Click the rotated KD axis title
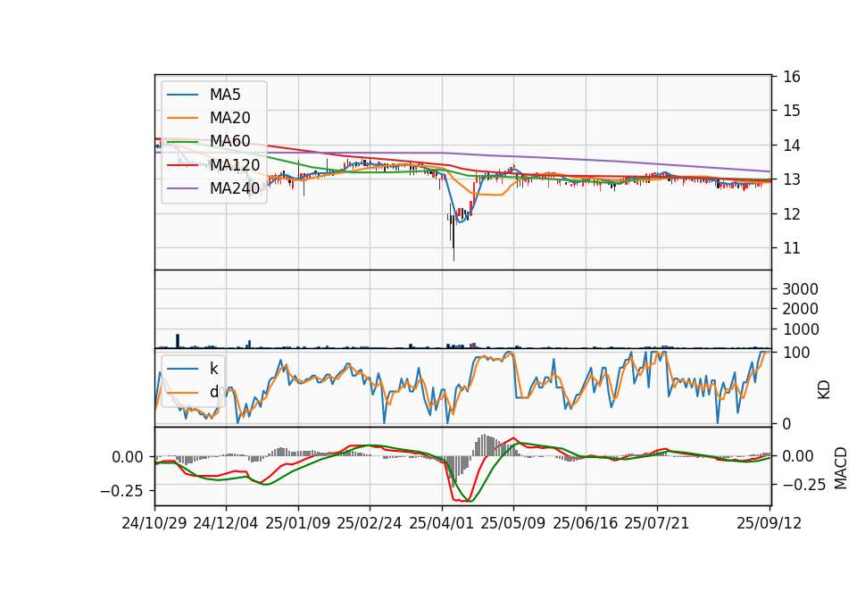857x616 pixels. 824,390
